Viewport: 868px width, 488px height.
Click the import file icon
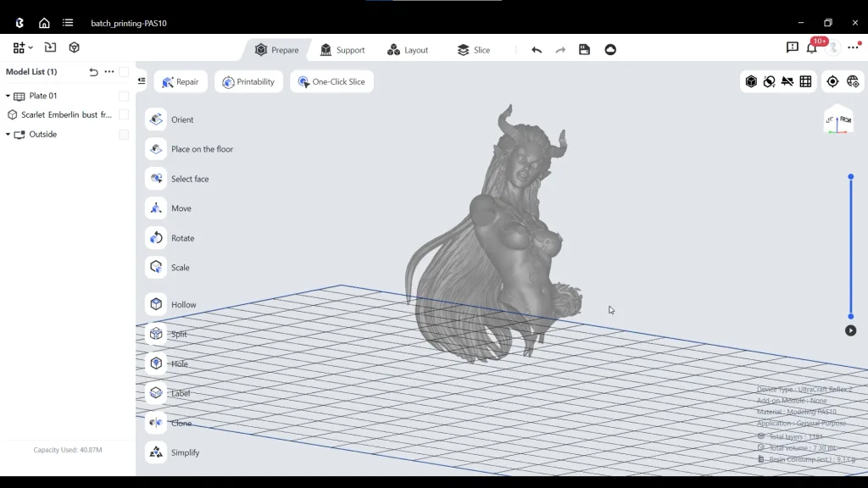pos(50,47)
